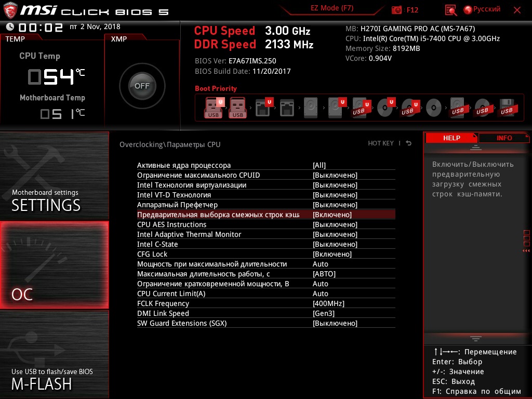
Task: Select the legacy USB CD/DVD boot icon
Action: [x=483, y=108]
